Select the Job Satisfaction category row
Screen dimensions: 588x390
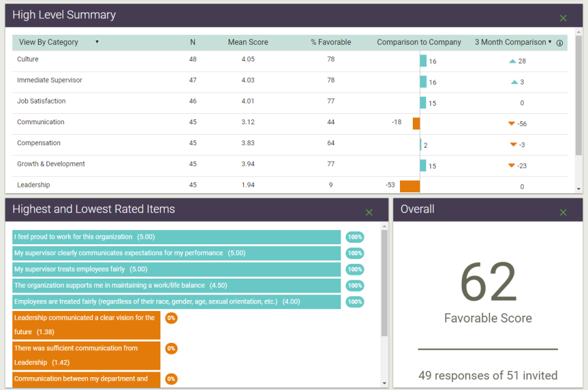[41, 101]
